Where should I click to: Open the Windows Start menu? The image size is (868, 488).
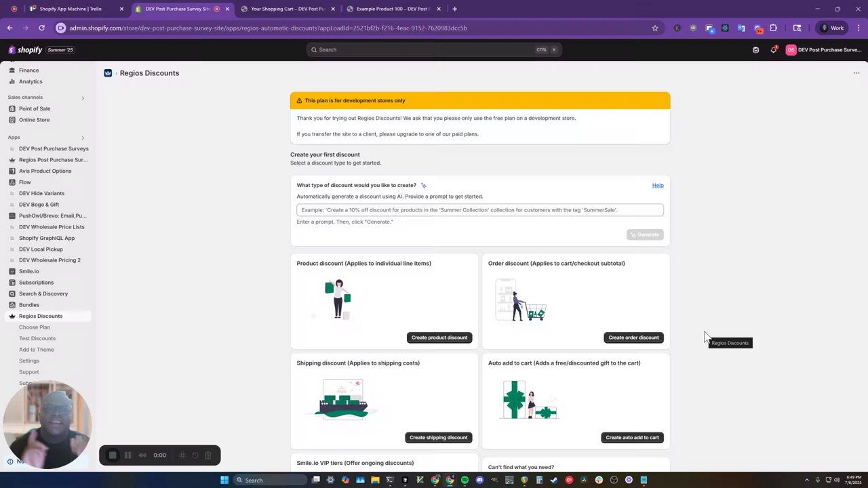[224, 480]
